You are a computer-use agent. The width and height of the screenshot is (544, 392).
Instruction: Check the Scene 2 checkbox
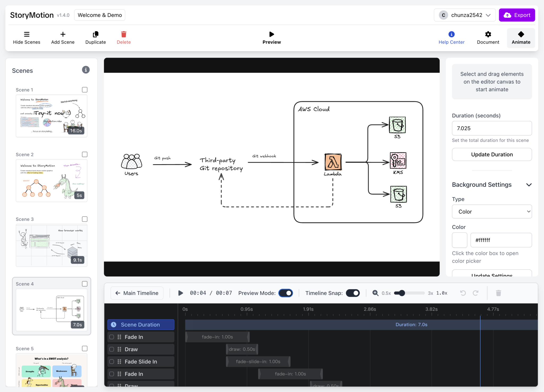(x=85, y=154)
